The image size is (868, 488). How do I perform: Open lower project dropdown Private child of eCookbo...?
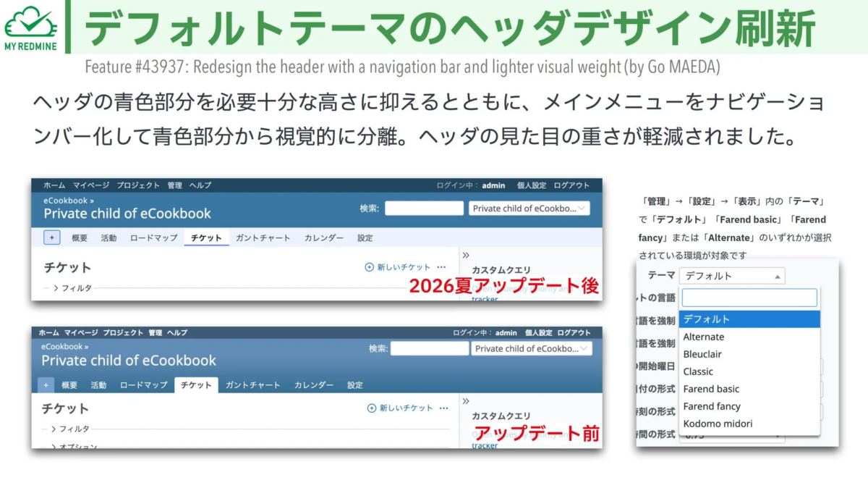click(x=532, y=348)
